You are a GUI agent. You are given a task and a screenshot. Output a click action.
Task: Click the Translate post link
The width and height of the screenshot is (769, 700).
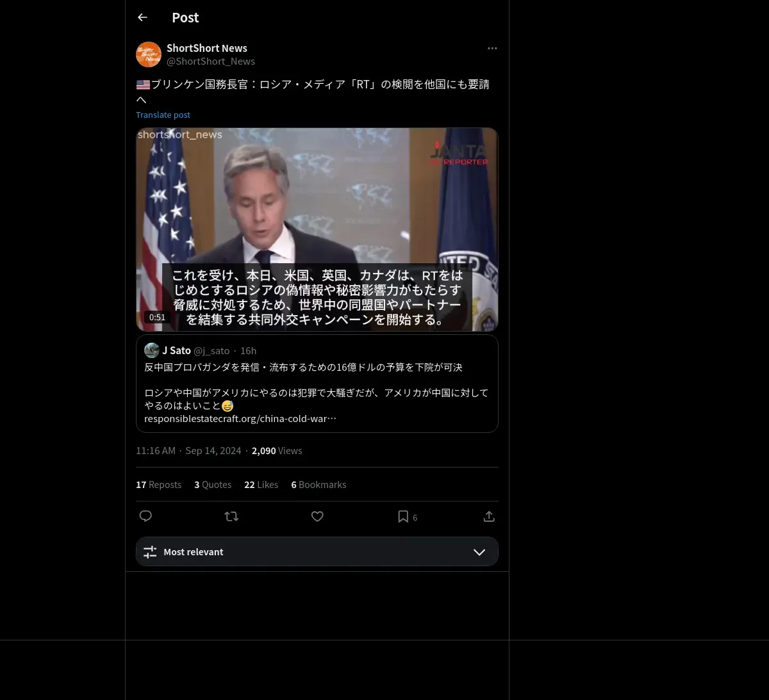(163, 115)
